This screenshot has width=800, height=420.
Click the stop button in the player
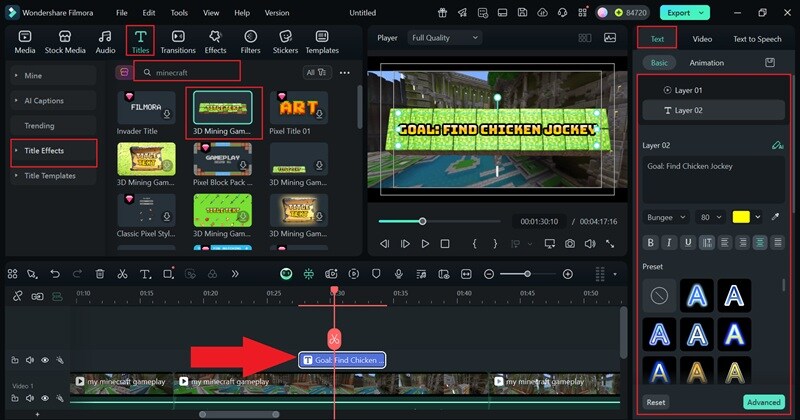(445, 244)
